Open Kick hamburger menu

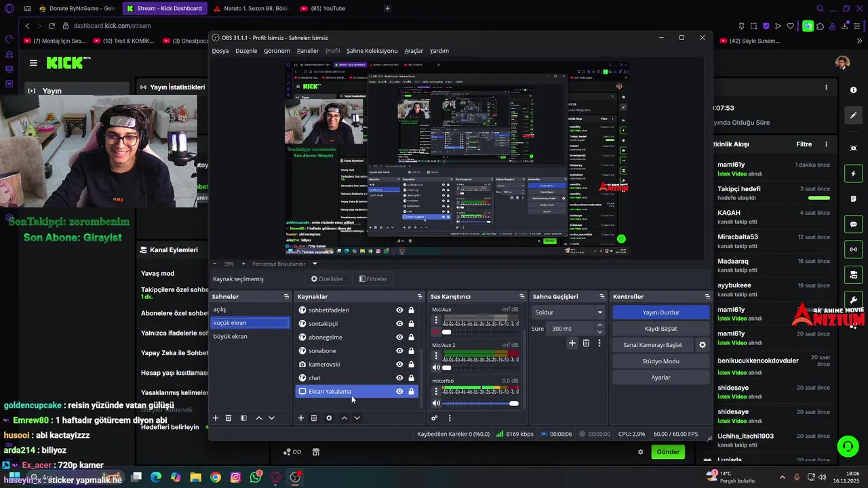33,63
